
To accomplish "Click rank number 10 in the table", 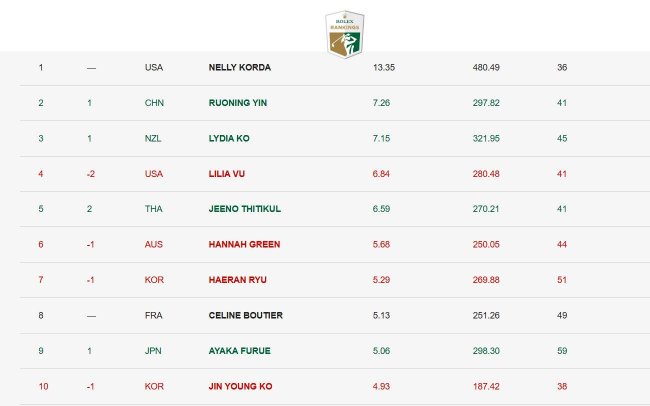I will click(42, 386).
